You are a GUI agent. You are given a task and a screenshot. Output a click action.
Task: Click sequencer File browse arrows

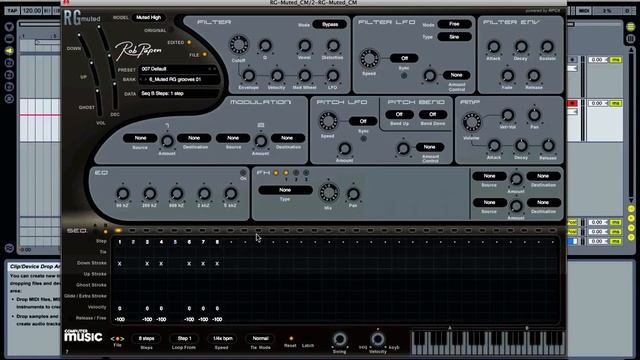pyautogui.click(x=117, y=339)
